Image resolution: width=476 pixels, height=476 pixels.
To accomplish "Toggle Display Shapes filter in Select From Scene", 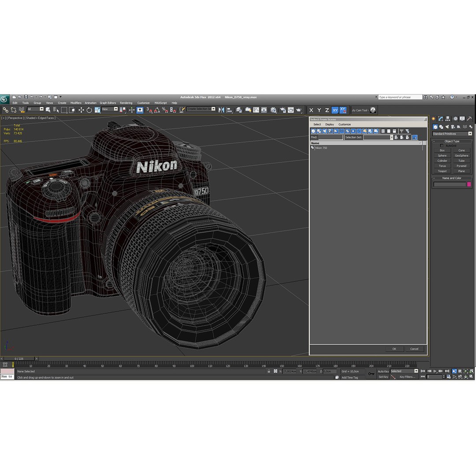I will (x=319, y=131).
